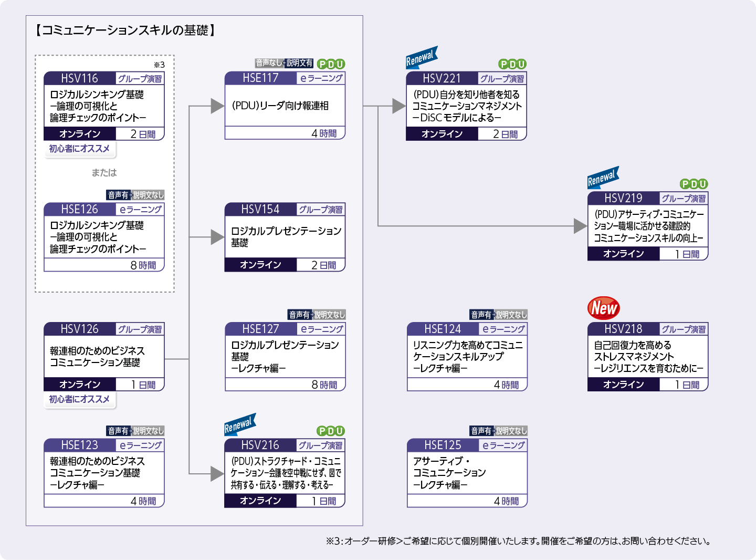Open HSE117 leader-oriented hourensou course
756x560 pixels.
285,106
